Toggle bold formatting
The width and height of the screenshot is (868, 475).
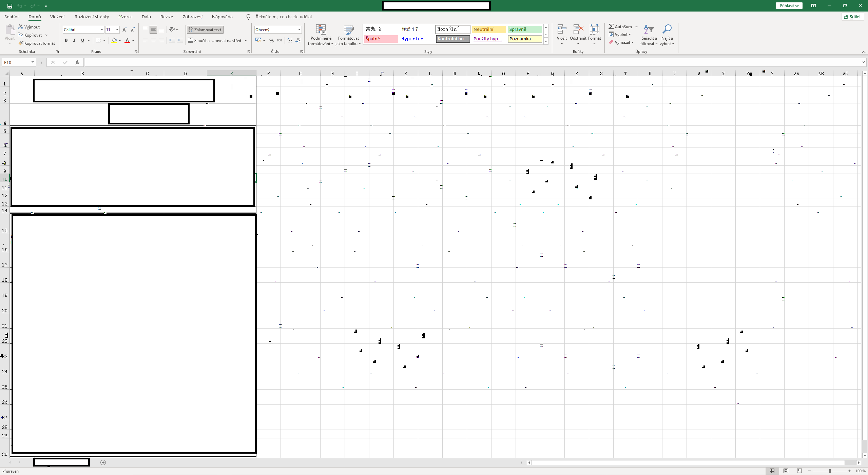66,40
